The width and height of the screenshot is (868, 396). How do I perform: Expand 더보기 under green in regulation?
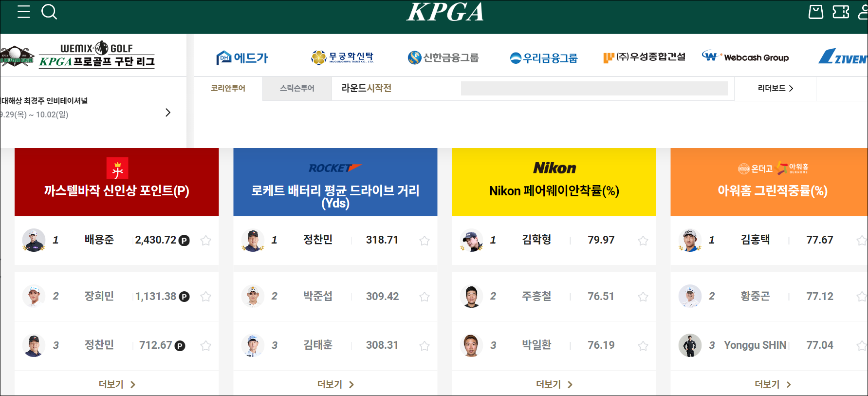coord(773,384)
